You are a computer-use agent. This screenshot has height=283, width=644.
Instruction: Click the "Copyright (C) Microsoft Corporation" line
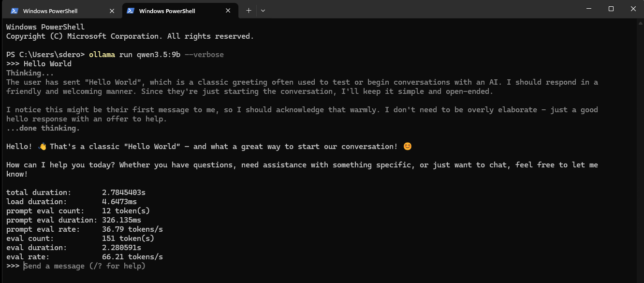click(130, 36)
